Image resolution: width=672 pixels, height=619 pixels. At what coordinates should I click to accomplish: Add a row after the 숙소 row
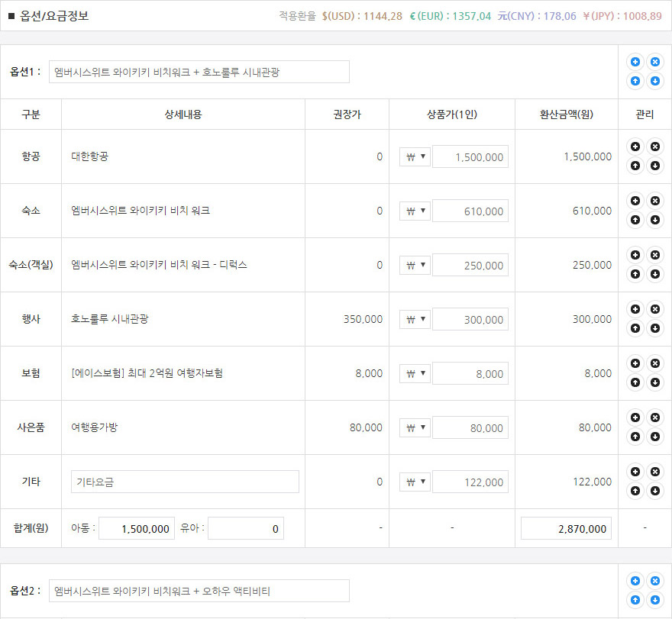635,201
